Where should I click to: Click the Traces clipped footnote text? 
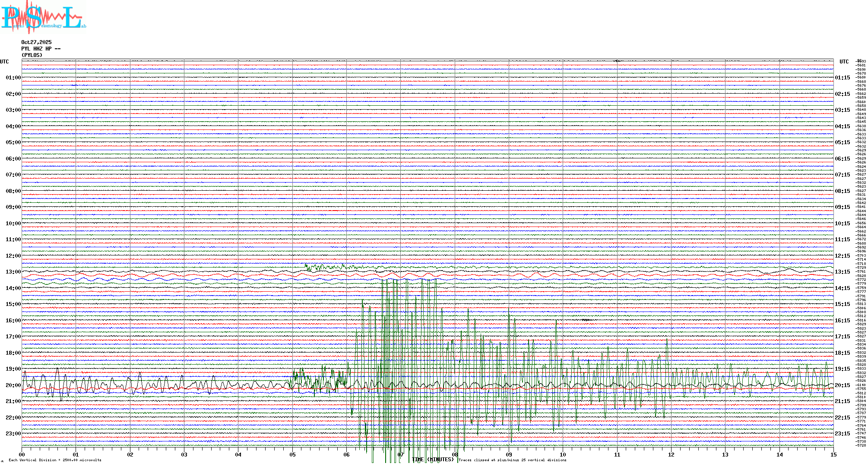pyautogui.click(x=512, y=460)
